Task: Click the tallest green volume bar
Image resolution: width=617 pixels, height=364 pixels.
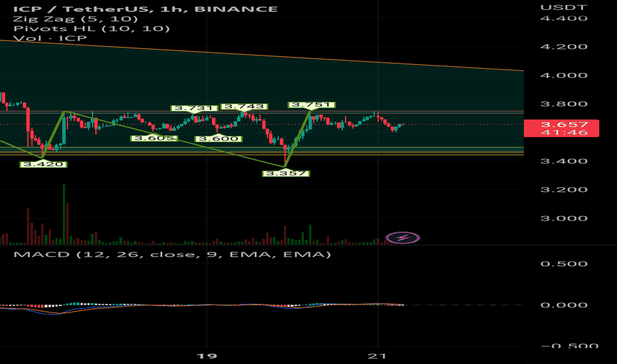Action: point(64,214)
